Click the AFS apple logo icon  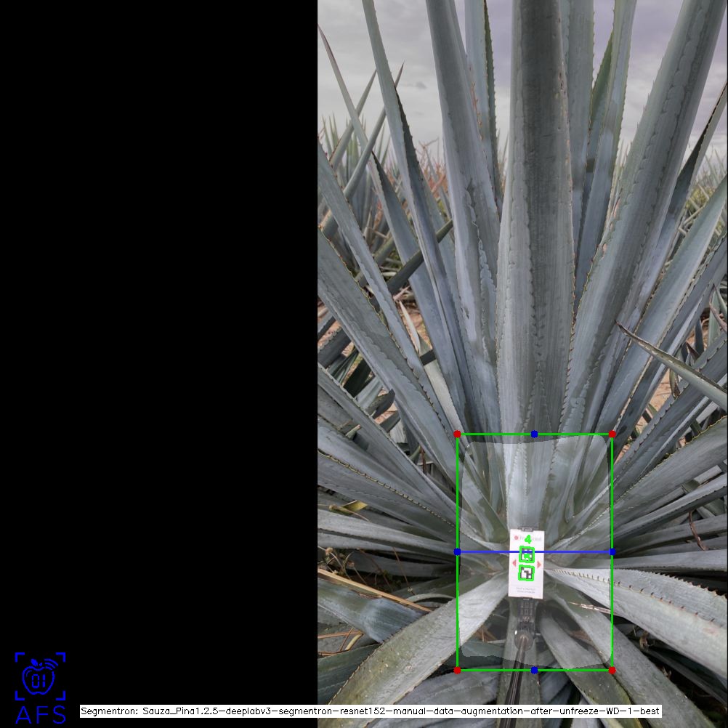pyautogui.click(x=40, y=676)
